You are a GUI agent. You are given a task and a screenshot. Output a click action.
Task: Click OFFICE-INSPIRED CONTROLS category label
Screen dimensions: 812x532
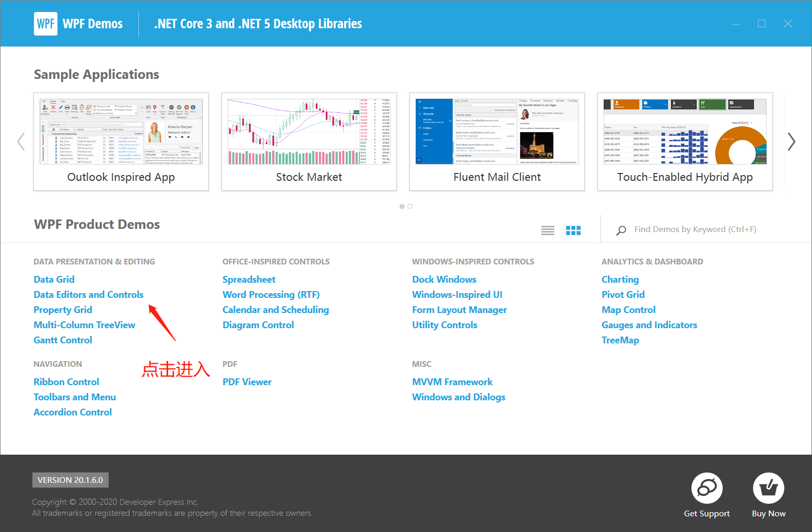tap(276, 262)
